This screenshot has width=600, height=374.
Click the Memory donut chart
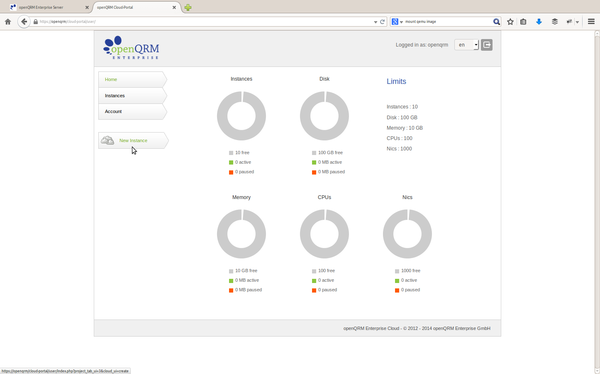[x=241, y=234]
